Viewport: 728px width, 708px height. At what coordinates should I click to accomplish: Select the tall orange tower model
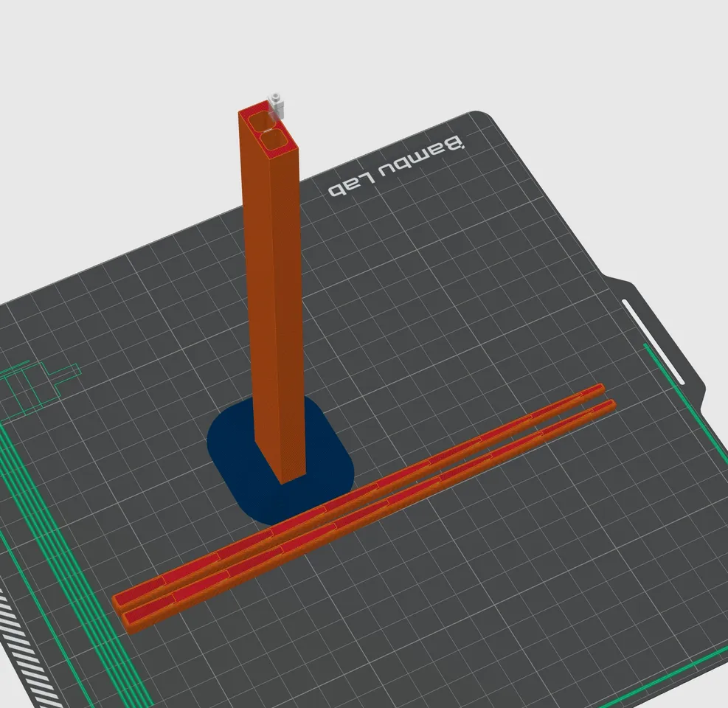pyautogui.click(x=273, y=295)
